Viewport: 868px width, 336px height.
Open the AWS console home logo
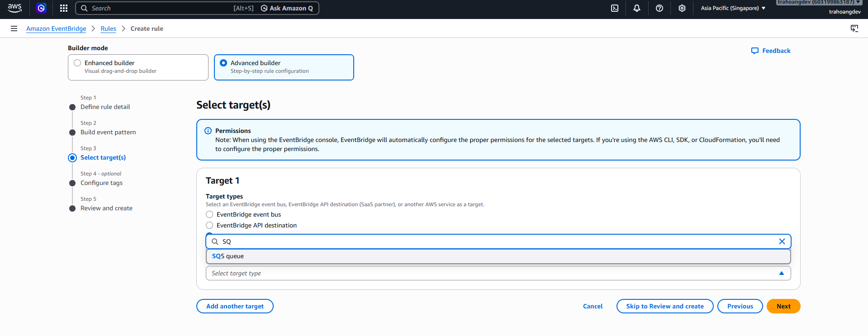click(14, 8)
